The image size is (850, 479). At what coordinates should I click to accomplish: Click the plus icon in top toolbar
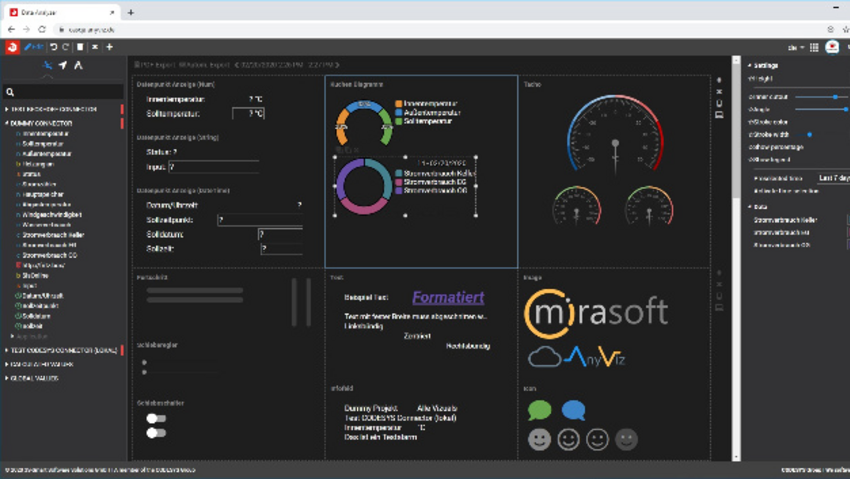tap(109, 47)
